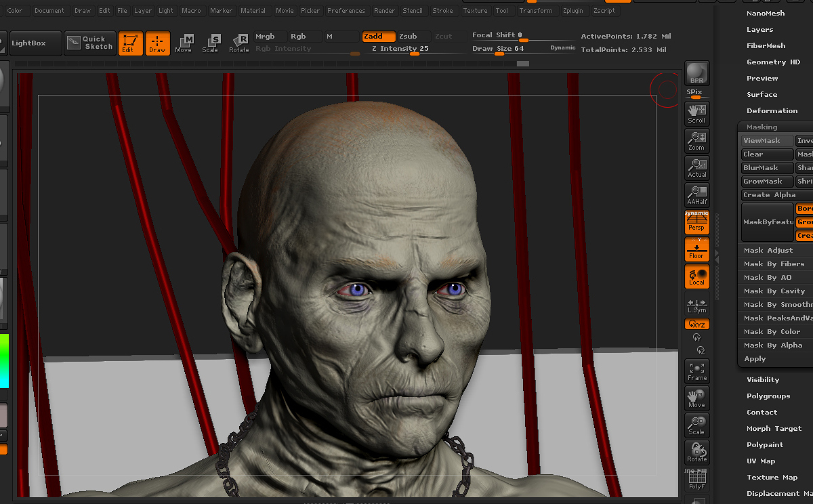Viewport: 813px width, 504px height.
Task: Toggle Zadd sculpt mode
Action: click(378, 37)
